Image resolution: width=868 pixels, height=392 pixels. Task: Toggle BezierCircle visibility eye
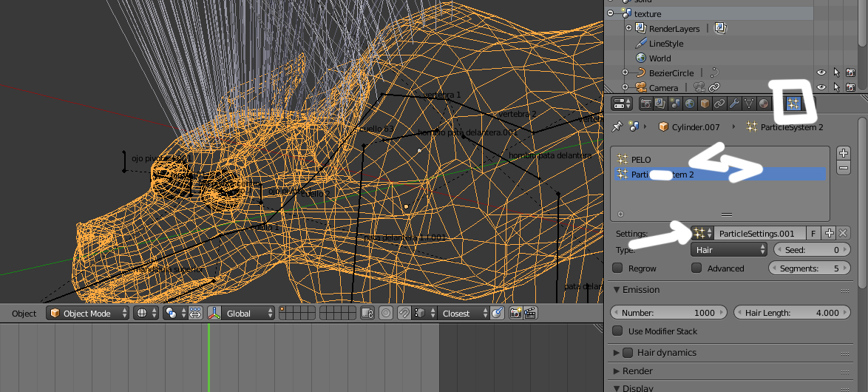tap(821, 72)
